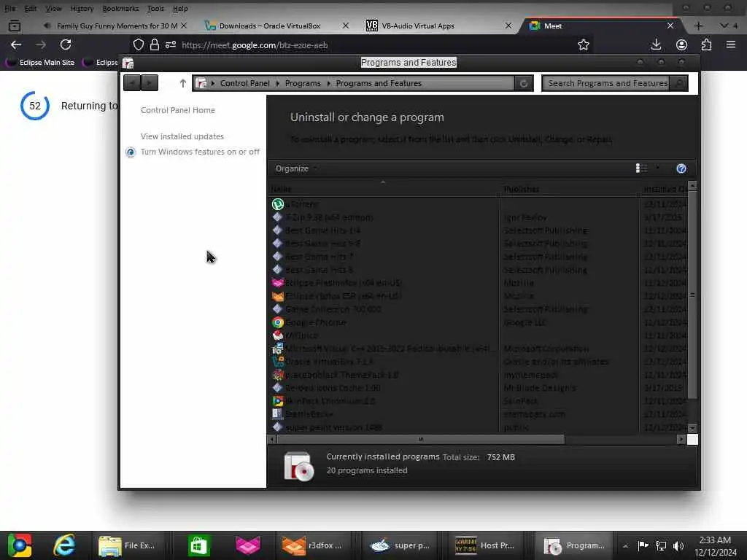Click the Control Panel back navigation arrow
747x560 pixels.
pos(132,83)
